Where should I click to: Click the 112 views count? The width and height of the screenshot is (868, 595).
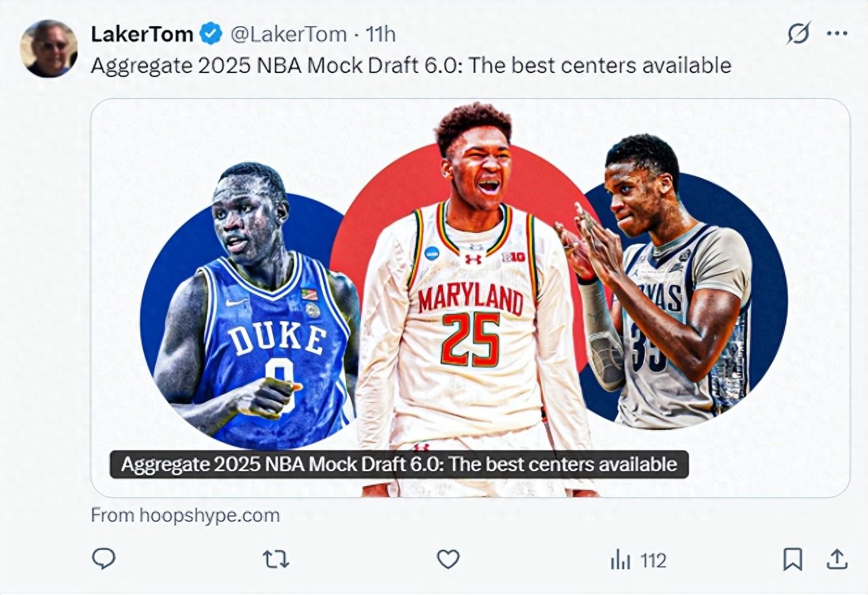pyautogui.click(x=653, y=560)
